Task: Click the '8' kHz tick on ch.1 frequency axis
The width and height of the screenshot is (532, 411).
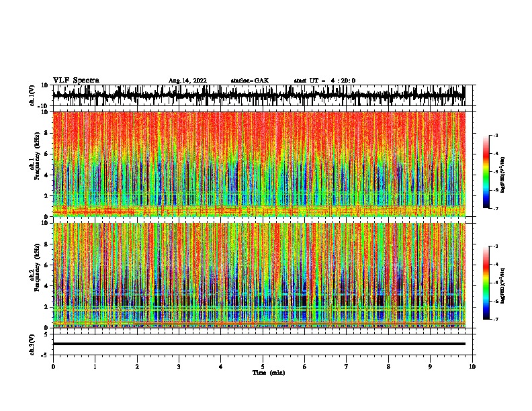Action: click(47, 133)
